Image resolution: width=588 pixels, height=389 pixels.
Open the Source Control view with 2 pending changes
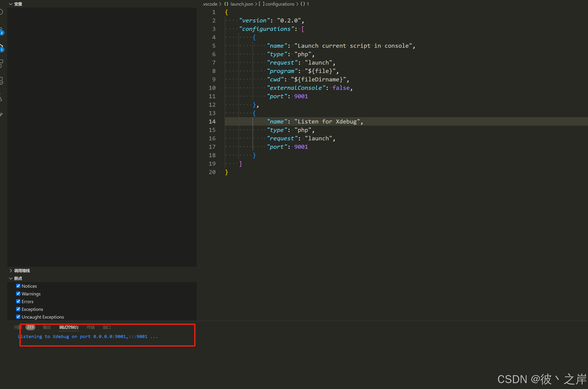click(2, 29)
